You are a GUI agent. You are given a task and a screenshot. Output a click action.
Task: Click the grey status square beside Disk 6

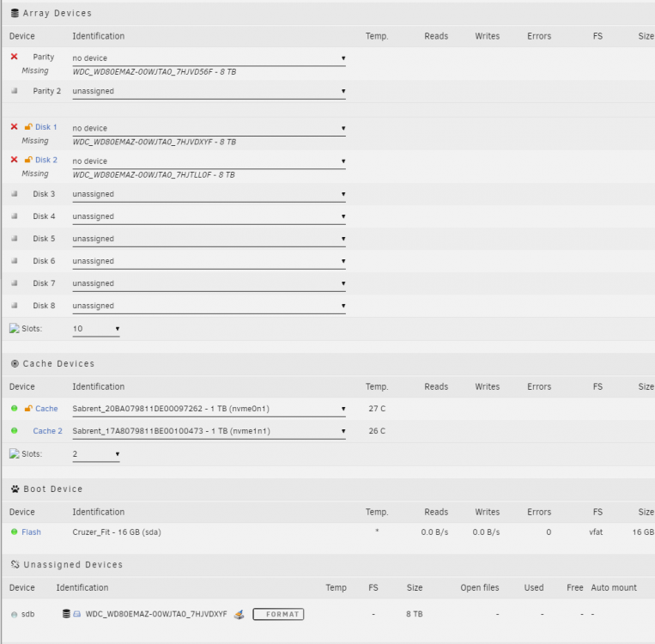15,261
